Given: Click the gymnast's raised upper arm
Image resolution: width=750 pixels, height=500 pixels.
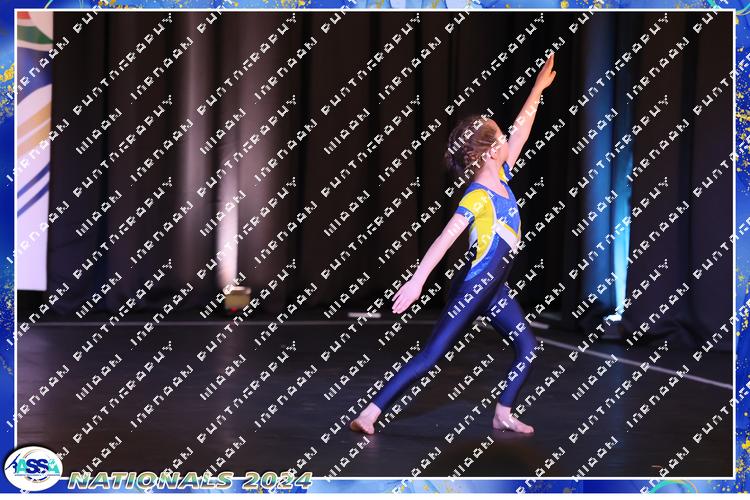Looking at the screenshot, I should tap(523, 130).
